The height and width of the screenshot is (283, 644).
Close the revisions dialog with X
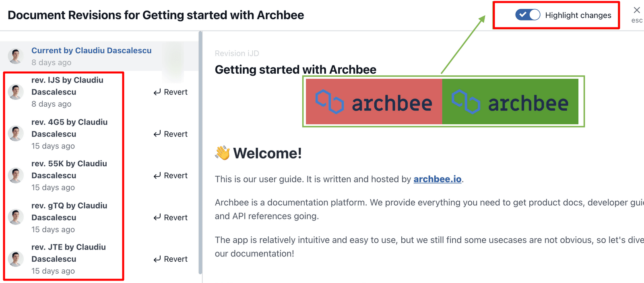click(636, 10)
